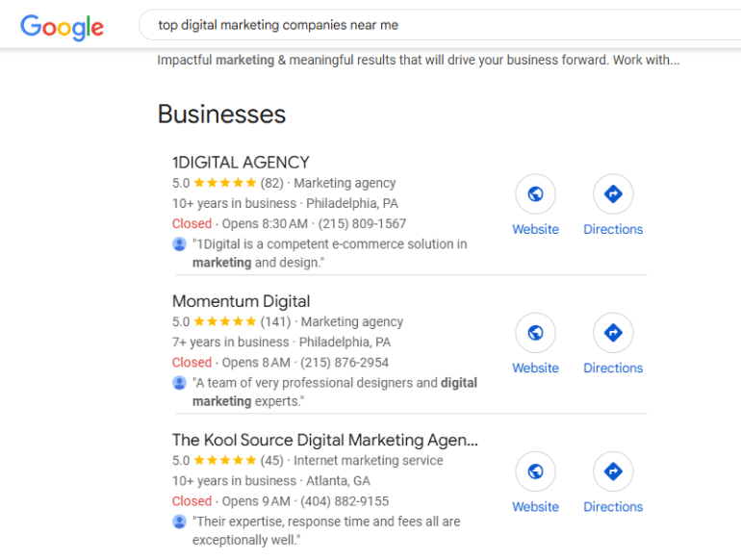Click Directions label for The Kool Source
The width and height of the screenshot is (741, 560).
(x=613, y=507)
